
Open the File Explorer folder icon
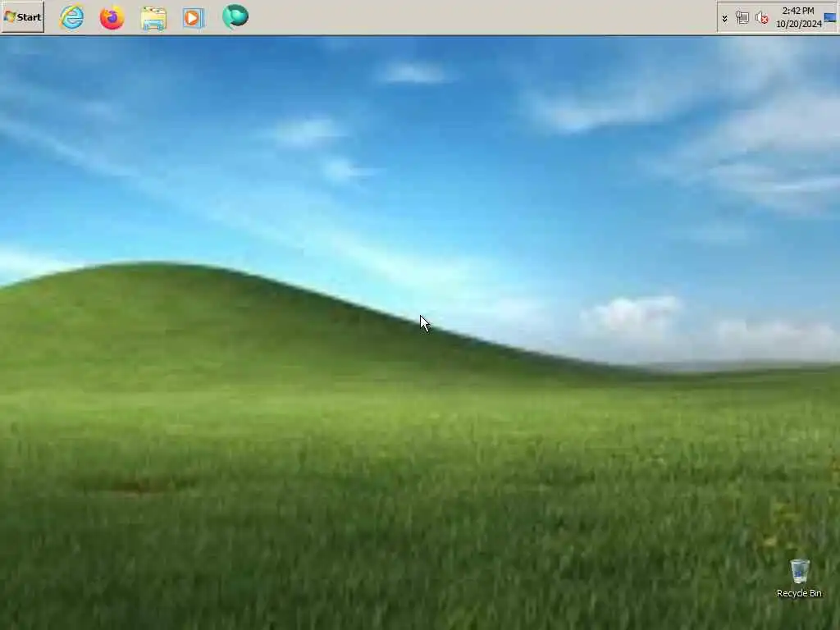coord(153,18)
